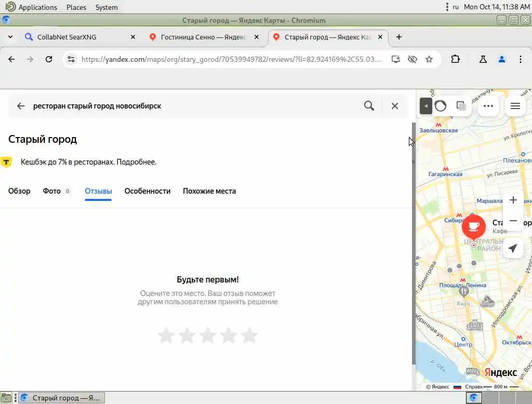Select Заельцовская metro label

438,130
